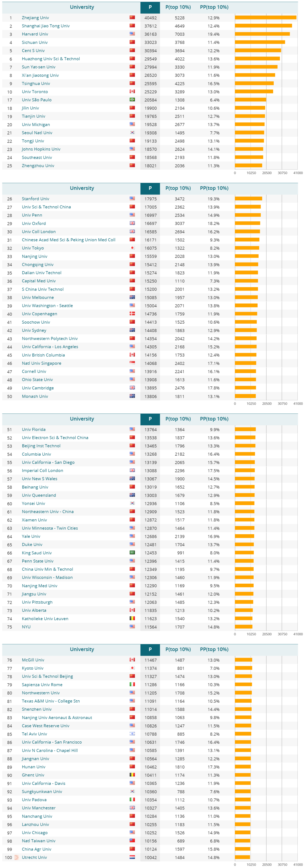Sort by the P column header above Zhejiang Univ
Screen dimensions: 305x868
coord(150,7)
